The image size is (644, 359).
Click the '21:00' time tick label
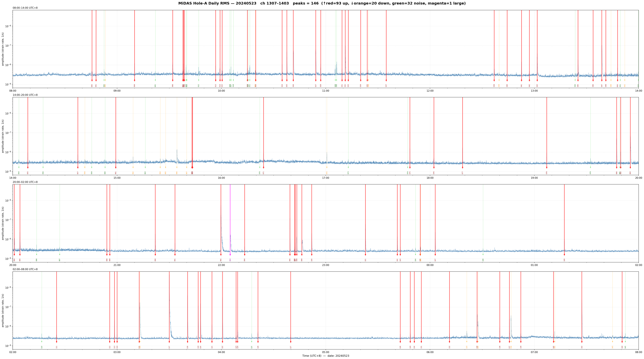coord(117,265)
